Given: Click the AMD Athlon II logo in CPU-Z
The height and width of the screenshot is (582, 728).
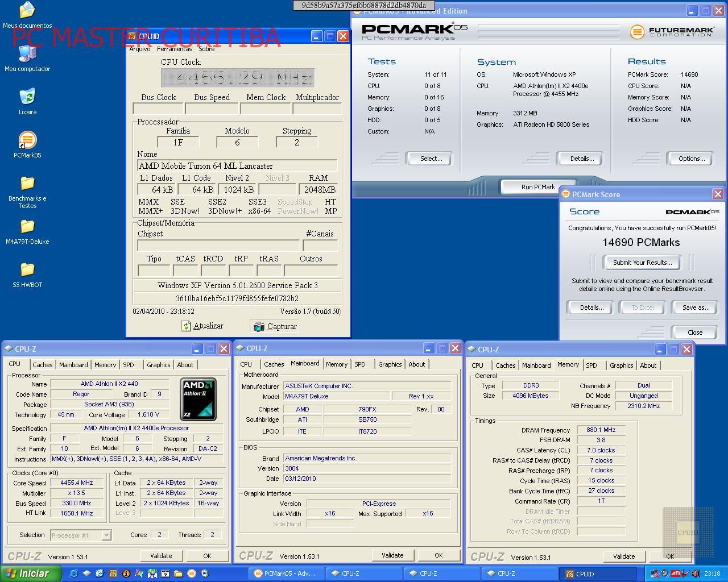Looking at the screenshot, I should coord(198,399).
